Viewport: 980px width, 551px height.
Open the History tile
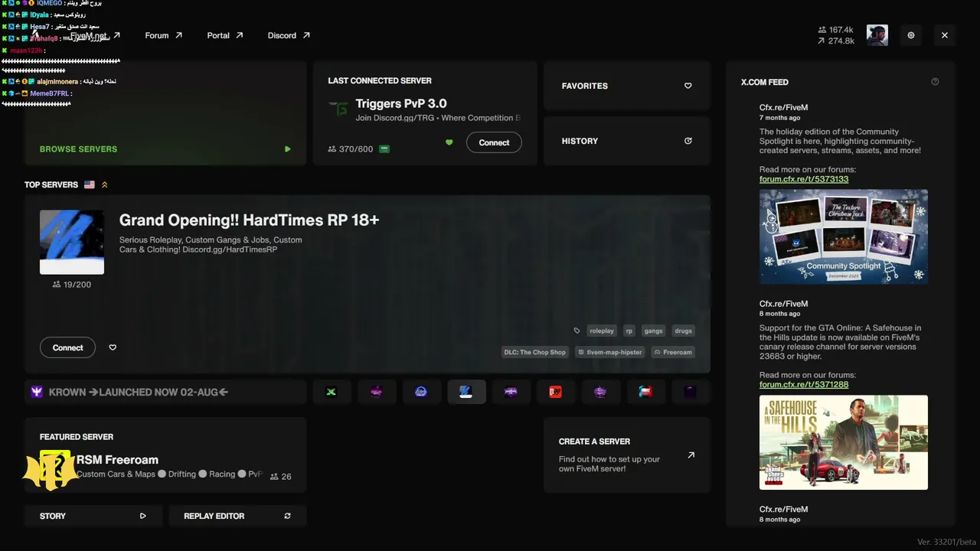pyautogui.click(x=627, y=141)
